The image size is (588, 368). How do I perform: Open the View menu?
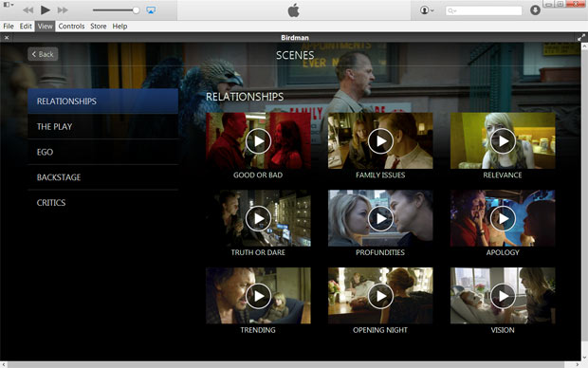45,27
